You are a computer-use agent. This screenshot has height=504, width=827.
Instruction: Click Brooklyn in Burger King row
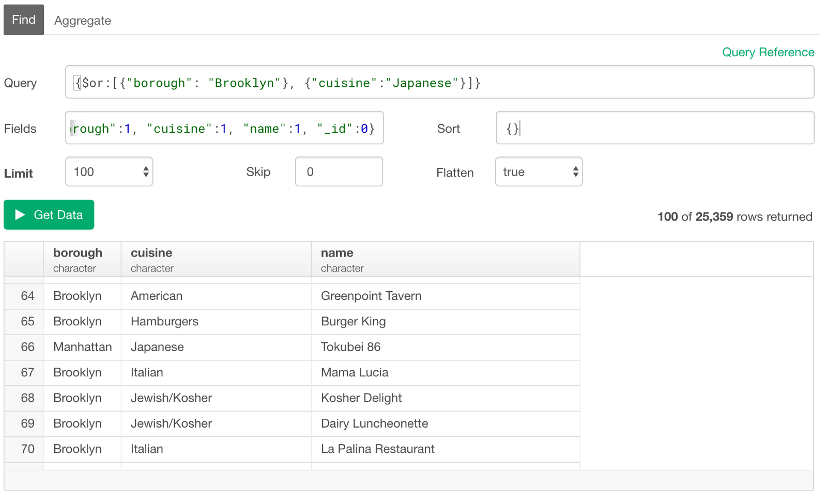[83, 321]
